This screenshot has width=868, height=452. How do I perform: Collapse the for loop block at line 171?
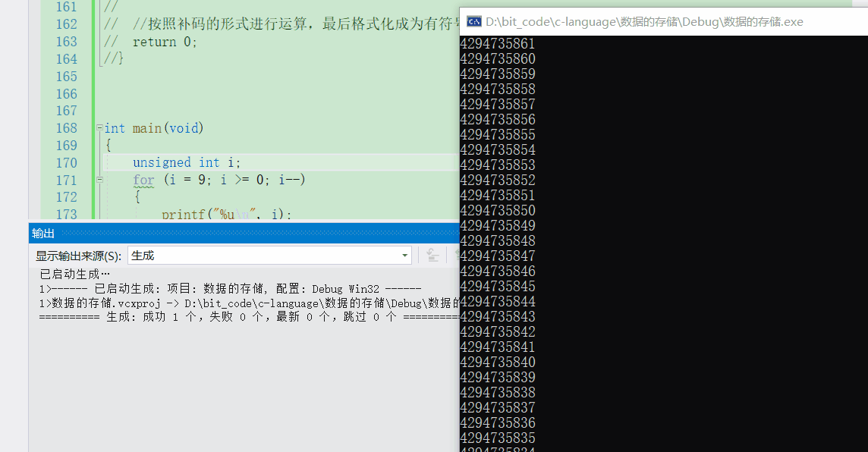[99, 180]
